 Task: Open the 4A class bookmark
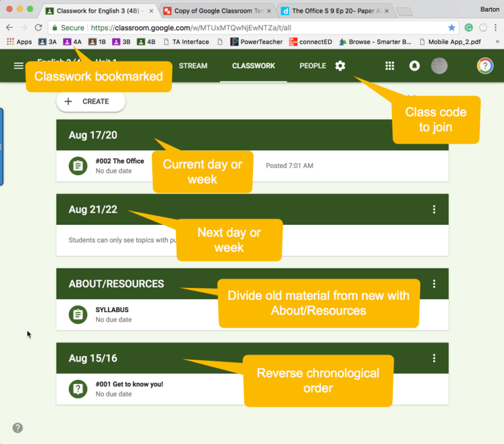pyautogui.click(x=72, y=42)
